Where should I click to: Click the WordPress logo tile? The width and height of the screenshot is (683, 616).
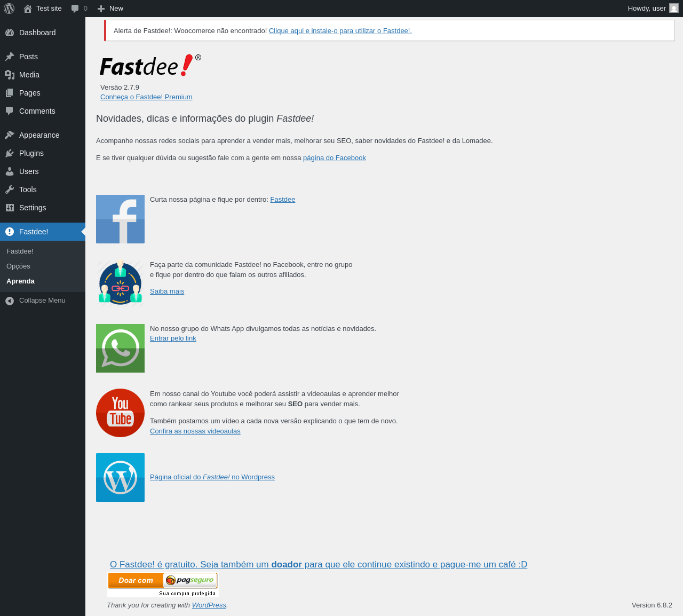click(120, 477)
